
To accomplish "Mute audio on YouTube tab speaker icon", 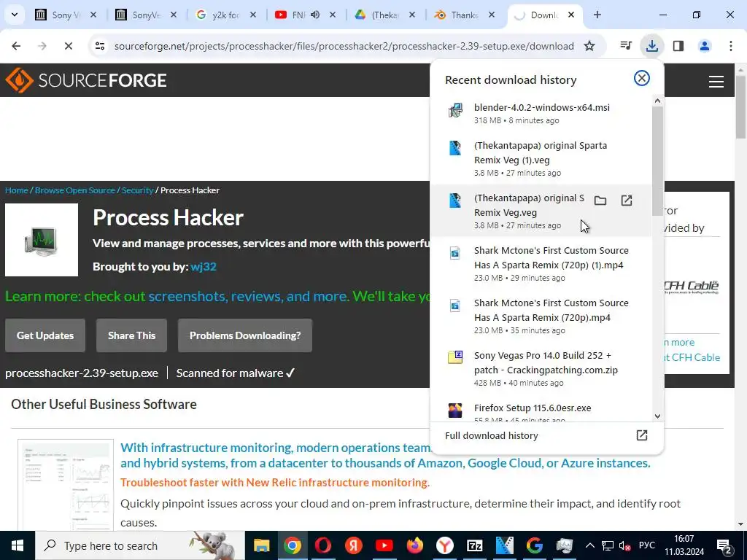I will [x=315, y=15].
